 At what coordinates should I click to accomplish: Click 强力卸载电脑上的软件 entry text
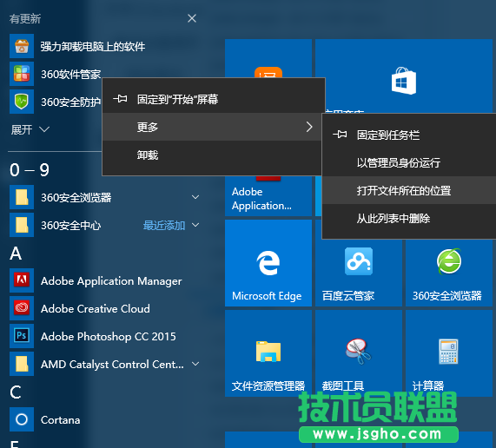(x=93, y=47)
